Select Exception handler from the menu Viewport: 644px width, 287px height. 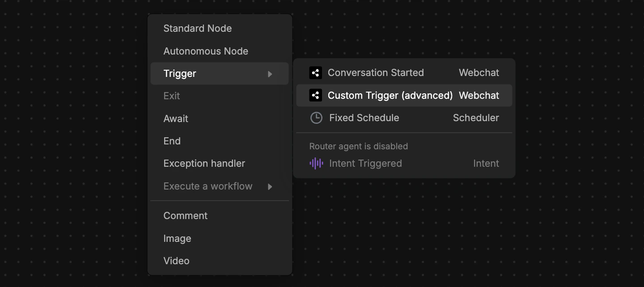[204, 164]
